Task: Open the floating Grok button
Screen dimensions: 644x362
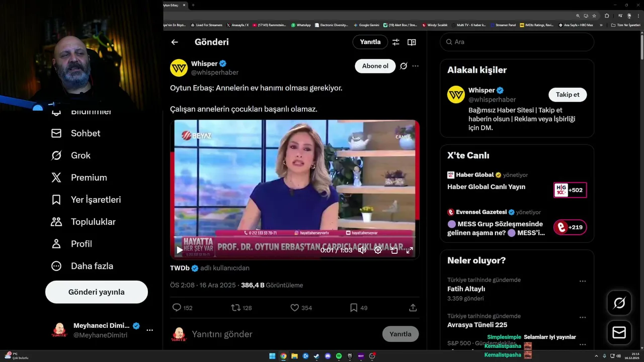Action: tap(619, 303)
